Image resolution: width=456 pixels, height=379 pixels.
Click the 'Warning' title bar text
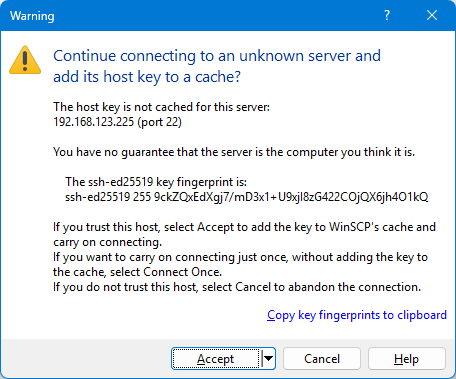(32, 16)
